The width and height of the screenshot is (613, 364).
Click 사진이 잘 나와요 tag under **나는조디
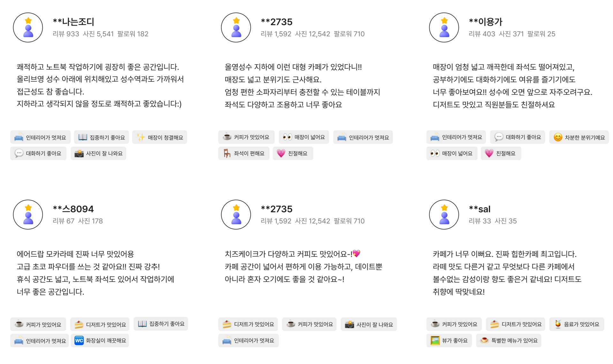click(98, 154)
